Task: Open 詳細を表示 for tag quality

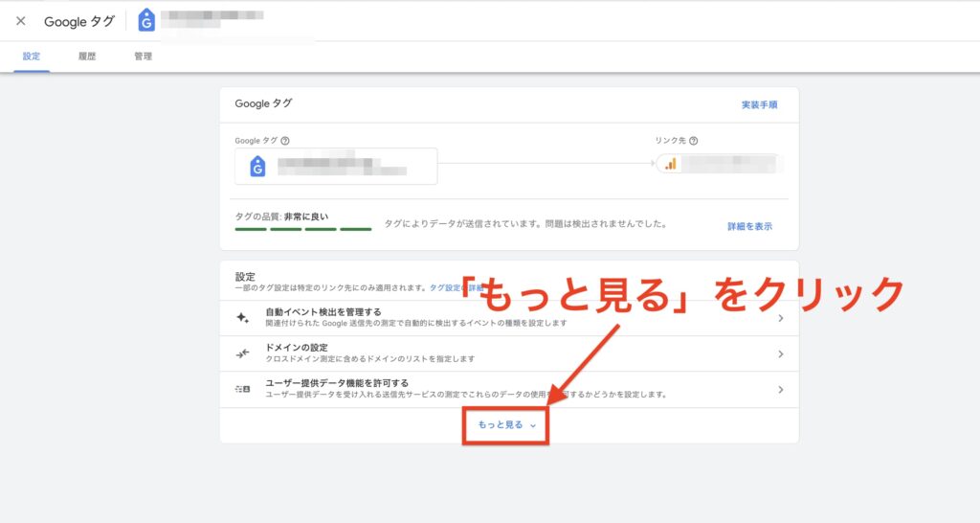Action: (x=748, y=227)
